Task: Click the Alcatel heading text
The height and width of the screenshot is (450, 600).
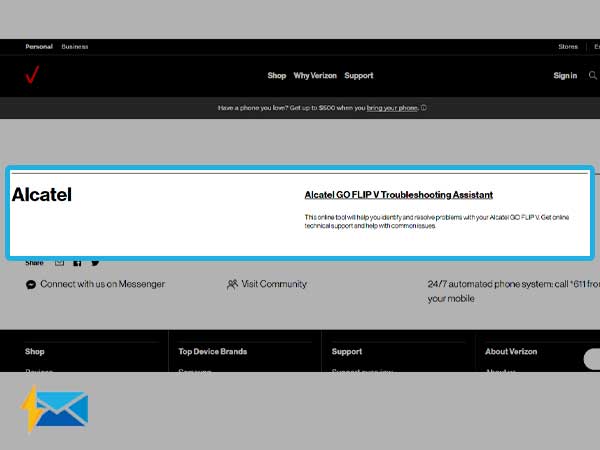Action: tap(42, 194)
